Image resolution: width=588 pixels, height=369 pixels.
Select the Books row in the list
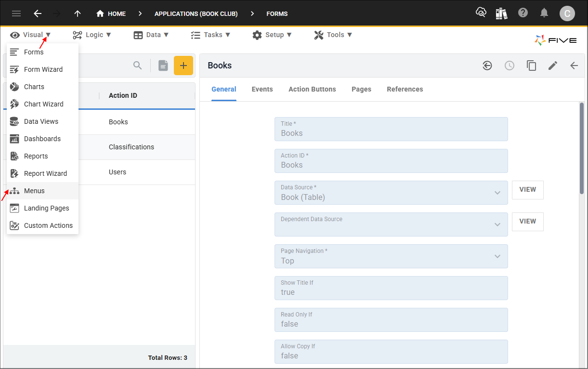coord(99,122)
